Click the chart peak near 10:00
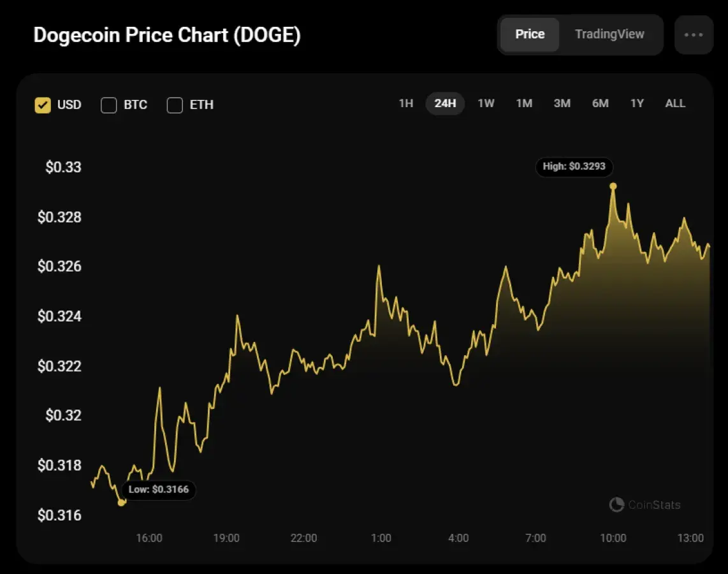The width and height of the screenshot is (728, 574). tap(613, 186)
